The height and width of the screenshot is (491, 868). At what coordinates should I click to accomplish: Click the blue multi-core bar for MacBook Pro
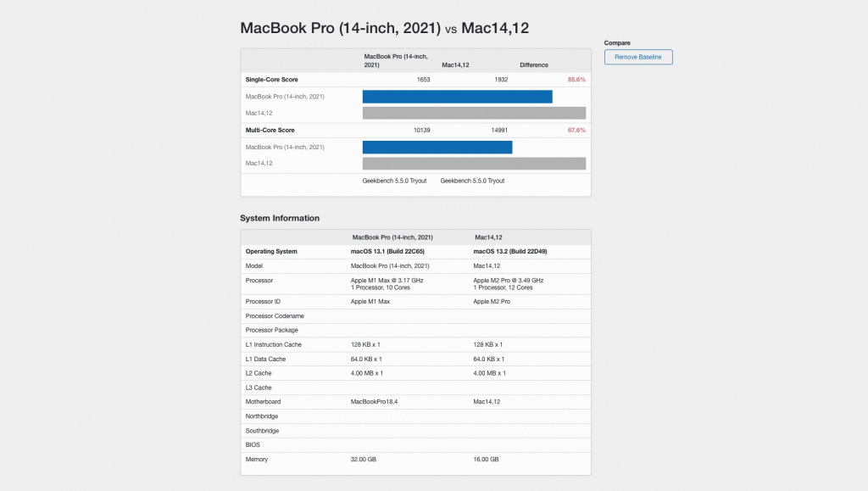pos(437,148)
